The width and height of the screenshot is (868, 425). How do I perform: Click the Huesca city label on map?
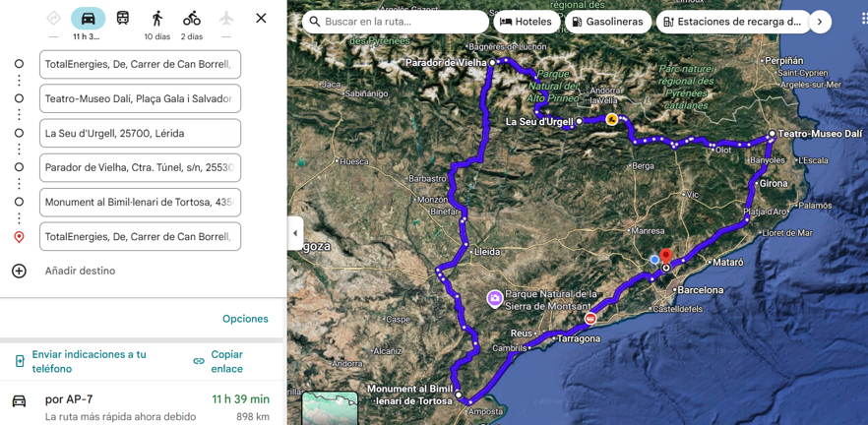point(354,161)
